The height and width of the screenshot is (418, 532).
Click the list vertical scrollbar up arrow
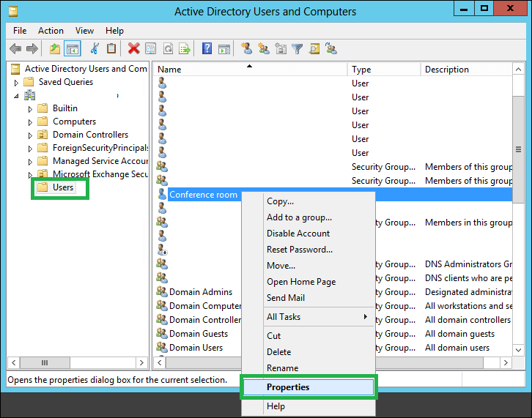518,70
